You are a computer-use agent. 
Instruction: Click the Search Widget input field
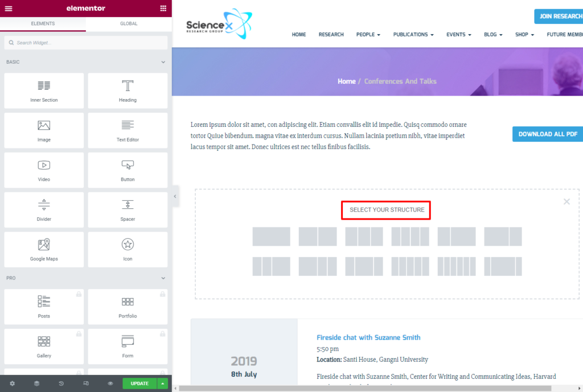click(x=85, y=43)
